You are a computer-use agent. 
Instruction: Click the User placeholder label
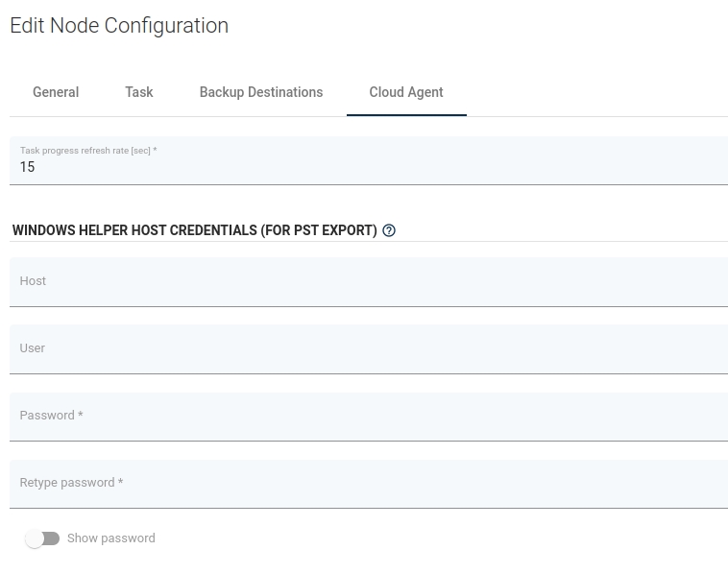33,348
